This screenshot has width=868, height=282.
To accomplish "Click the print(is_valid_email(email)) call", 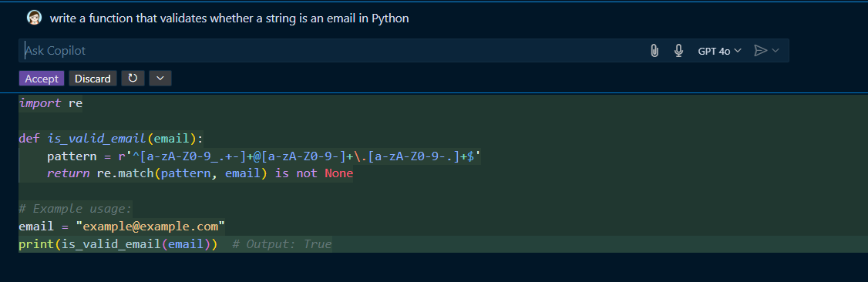I will [x=118, y=243].
